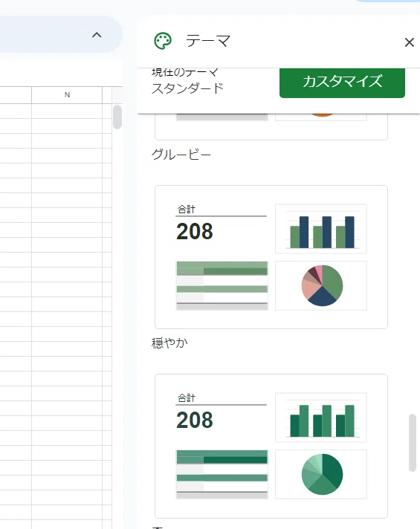The height and width of the screenshot is (529, 420).
Task: Close the テーマ side panel
Action: (409, 42)
